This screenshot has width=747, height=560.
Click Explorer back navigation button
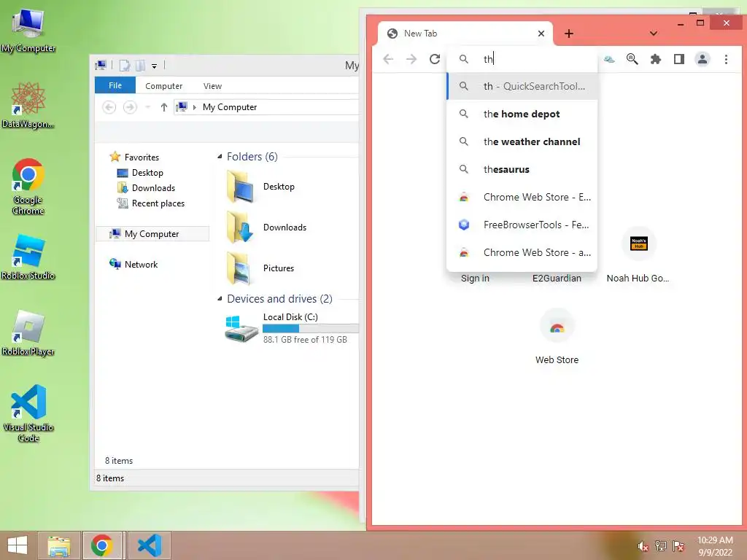(x=109, y=107)
